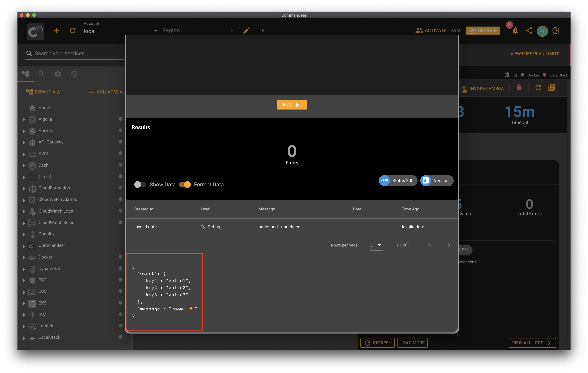Click the Version chip icon
Screen dimensions: 588x373
[426, 180]
